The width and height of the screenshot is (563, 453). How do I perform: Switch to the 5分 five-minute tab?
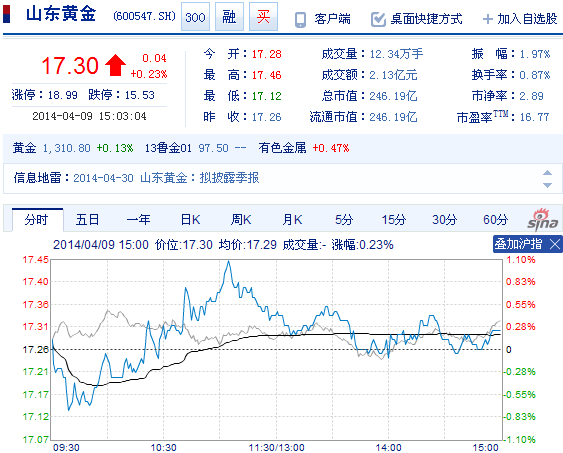pos(344,220)
